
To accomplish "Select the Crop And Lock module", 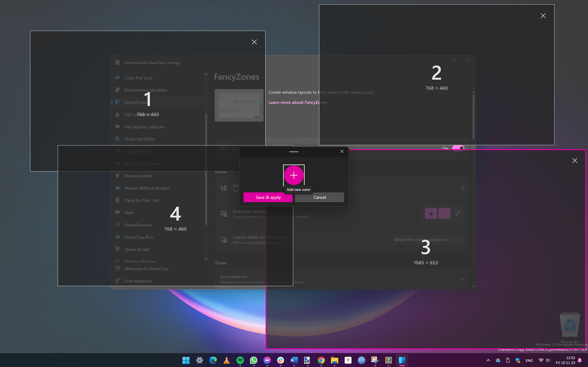I will (x=139, y=78).
